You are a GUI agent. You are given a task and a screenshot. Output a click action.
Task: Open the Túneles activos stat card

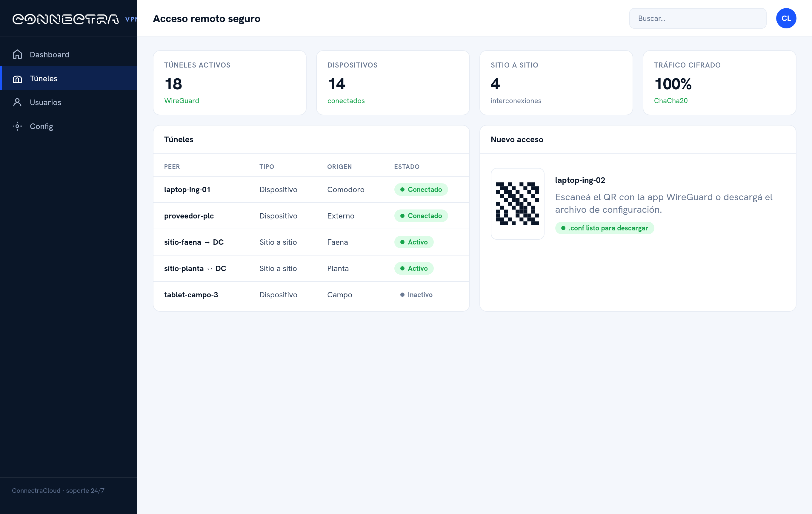230,83
